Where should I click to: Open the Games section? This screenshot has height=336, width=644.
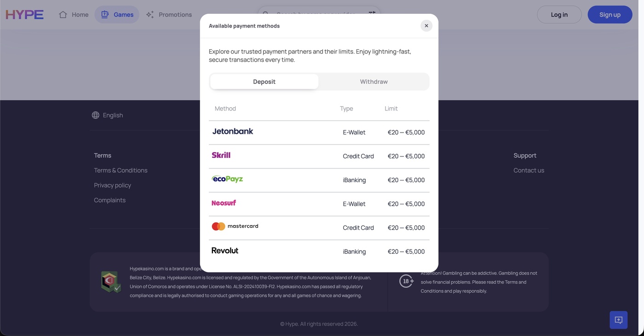click(x=117, y=15)
